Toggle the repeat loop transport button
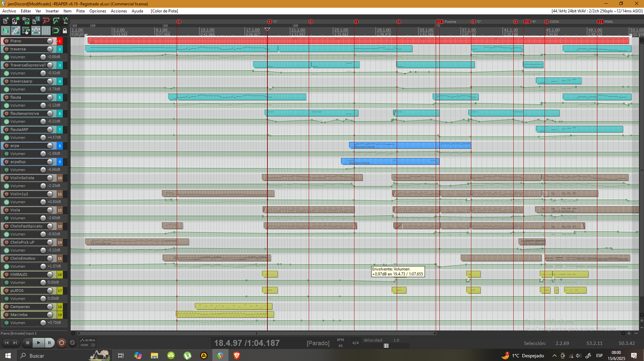 [72, 343]
